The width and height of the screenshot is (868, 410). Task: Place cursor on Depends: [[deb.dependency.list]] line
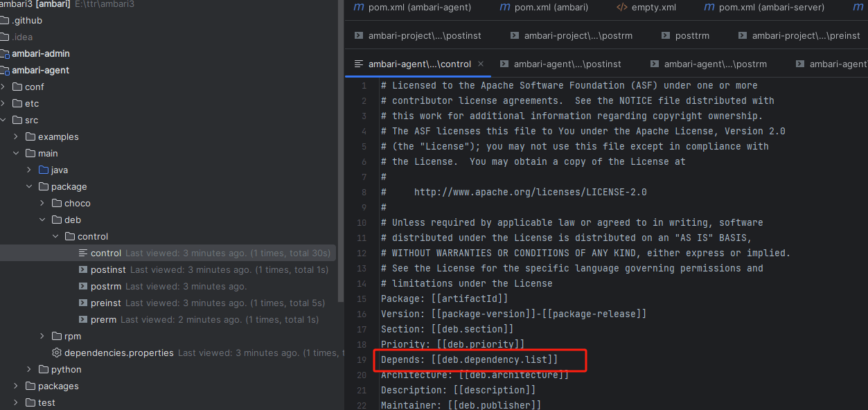click(469, 359)
